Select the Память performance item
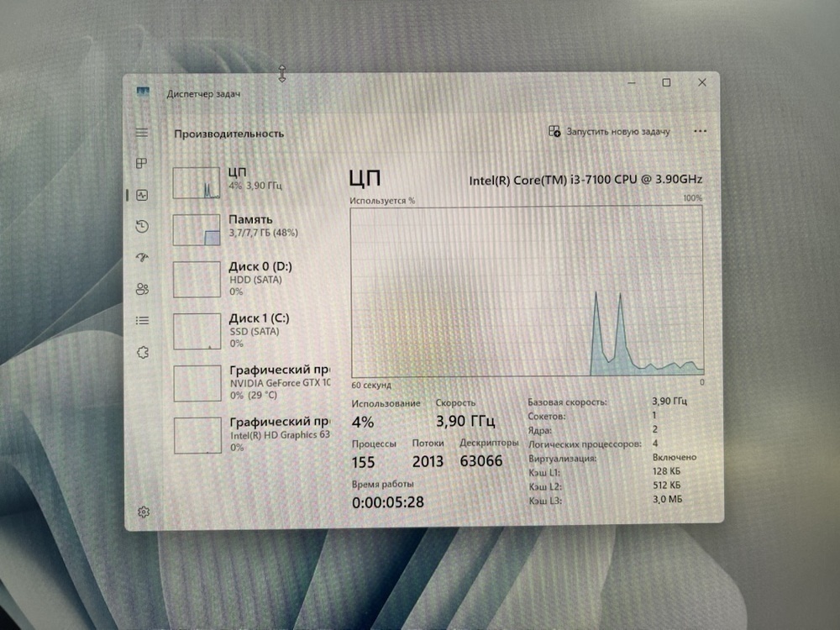The image size is (840, 630). (x=250, y=229)
